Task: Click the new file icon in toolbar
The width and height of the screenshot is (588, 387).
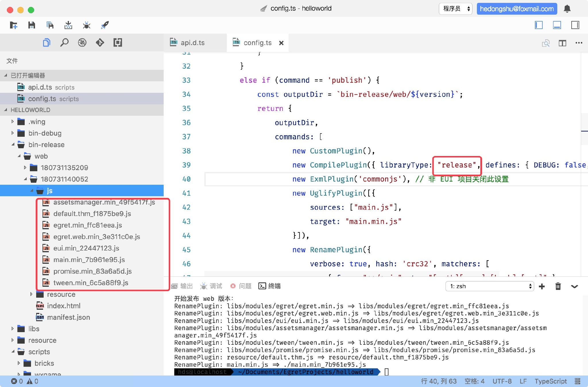Action: coord(13,25)
